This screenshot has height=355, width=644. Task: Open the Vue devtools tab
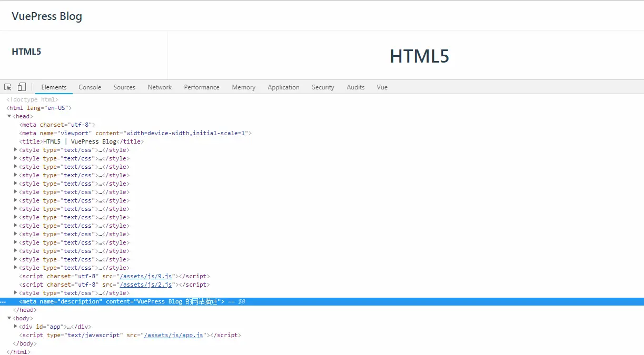click(382, 87)
